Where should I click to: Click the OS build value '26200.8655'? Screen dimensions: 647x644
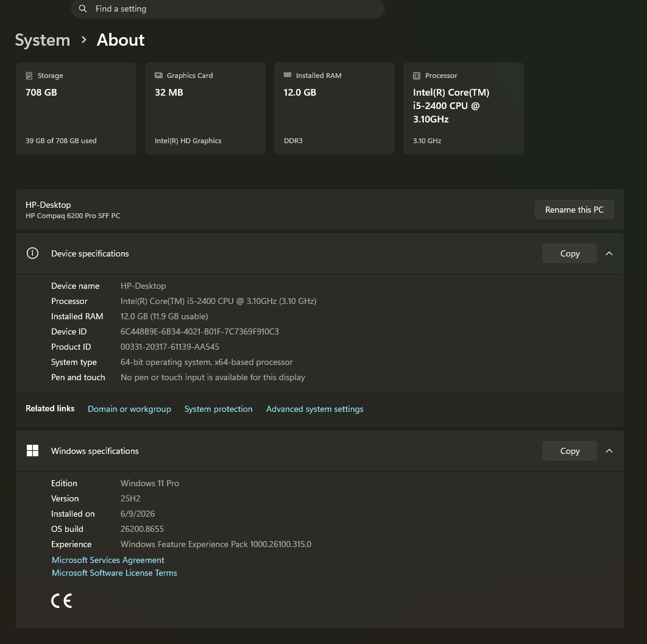[142, 529]
